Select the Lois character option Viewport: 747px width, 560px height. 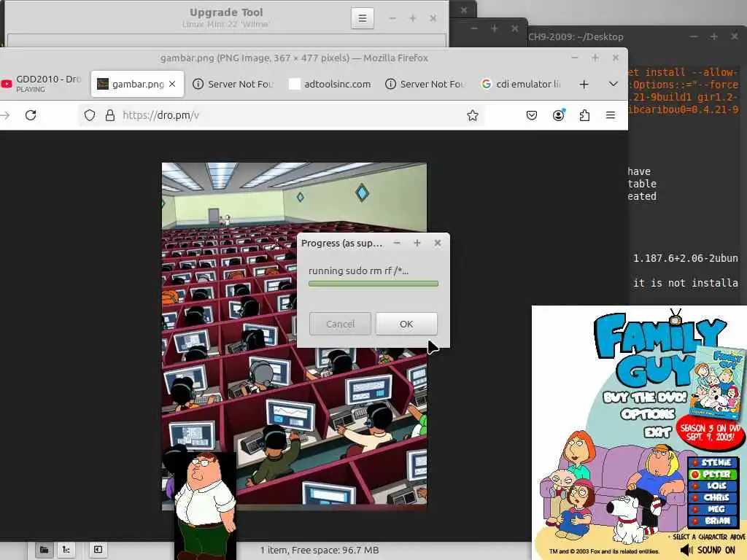pyautogui.click(x=712, y=486)
